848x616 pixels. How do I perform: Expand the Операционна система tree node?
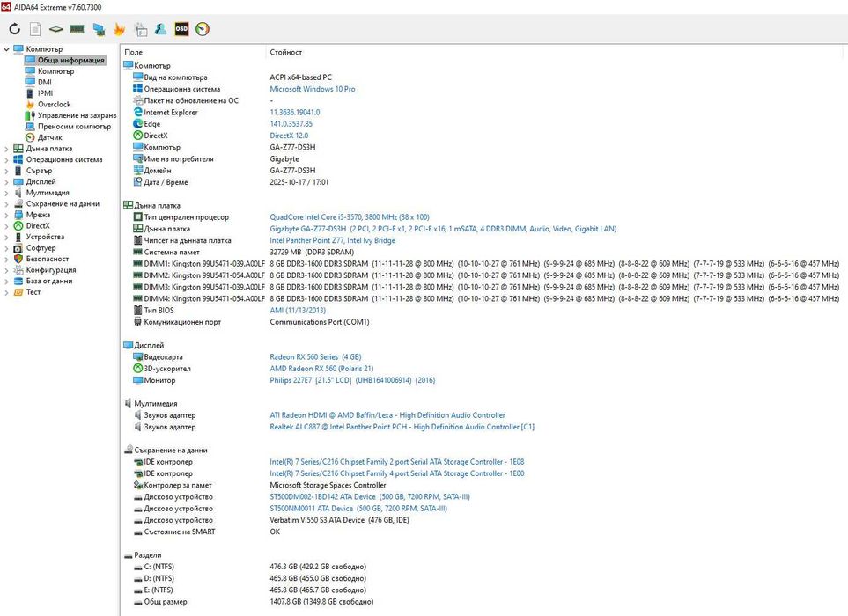(x=6, y=159)
